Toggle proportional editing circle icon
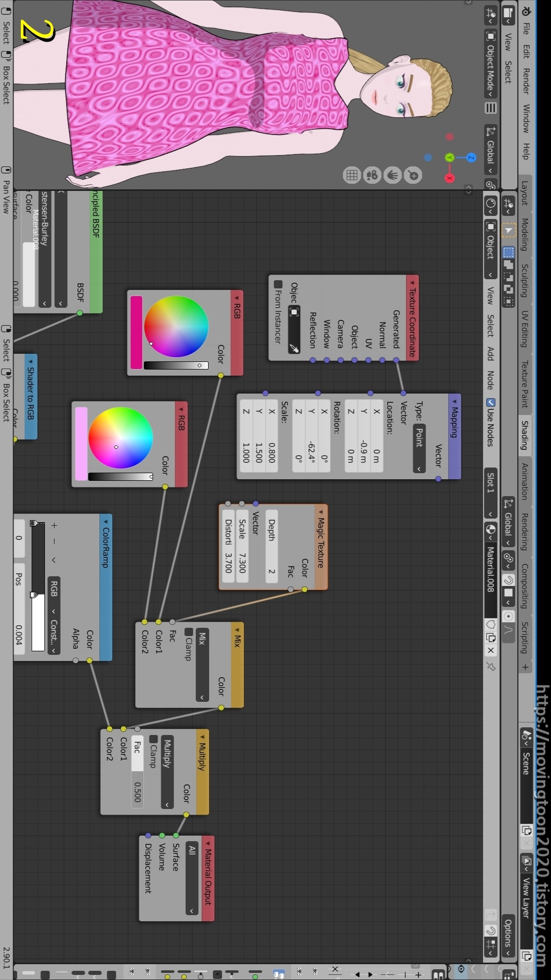Screen dimensions: 551x980 coord(509,617)
